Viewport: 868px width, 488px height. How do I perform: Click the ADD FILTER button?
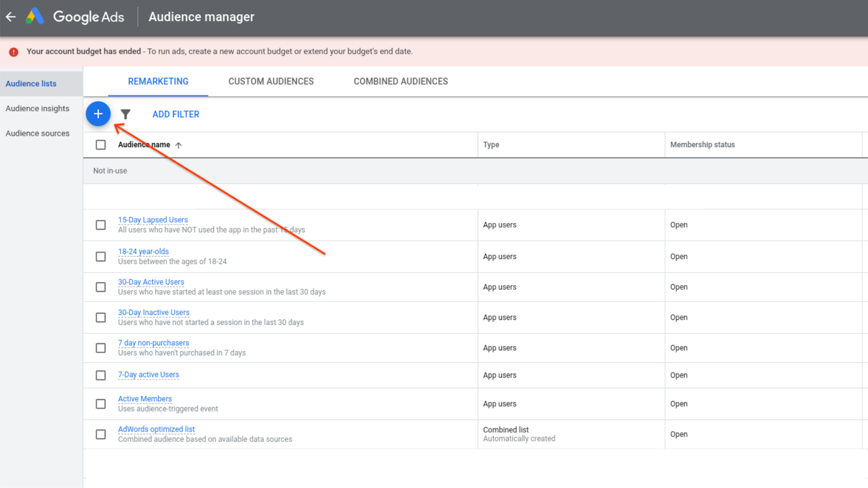176,114
